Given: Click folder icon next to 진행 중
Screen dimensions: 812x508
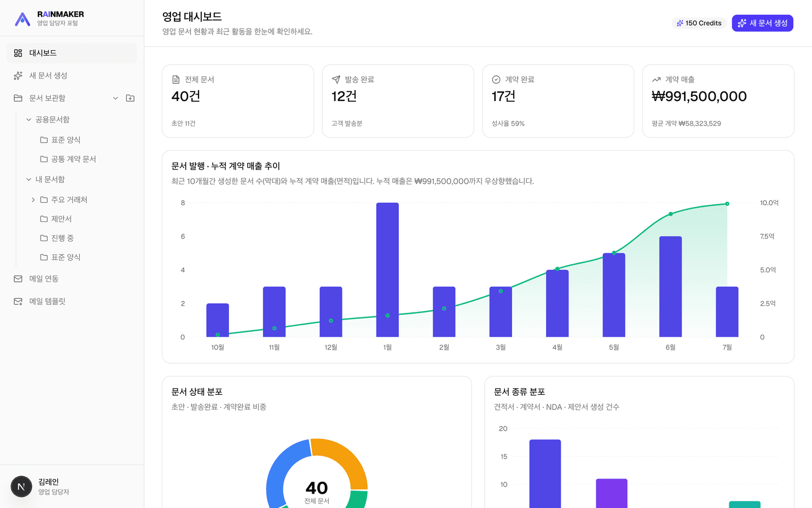Looking at the screenshot, I should [44, 238].
